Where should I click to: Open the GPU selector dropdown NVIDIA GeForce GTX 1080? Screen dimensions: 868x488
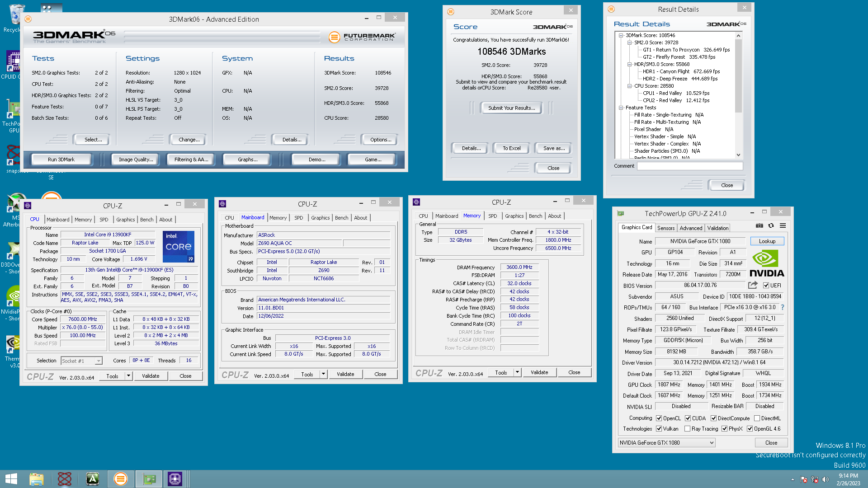[666, 443]
